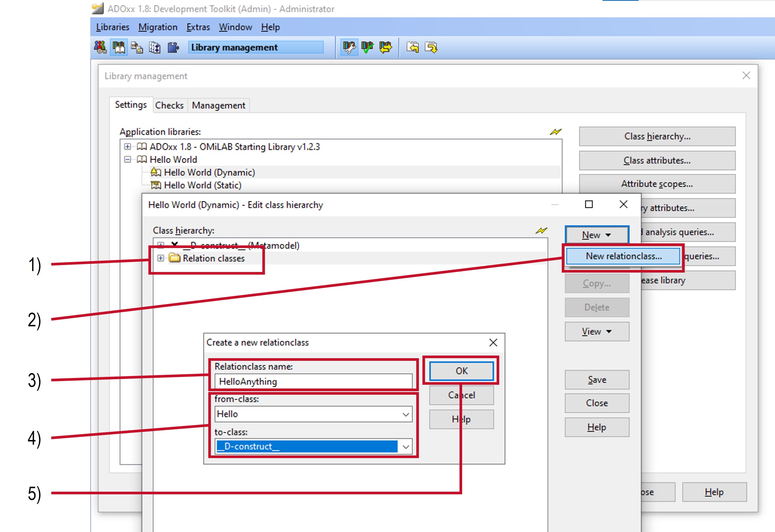Click Cancel in Create a new relationclass
This screenshot has height=532, width=775.
click(462, 395)
